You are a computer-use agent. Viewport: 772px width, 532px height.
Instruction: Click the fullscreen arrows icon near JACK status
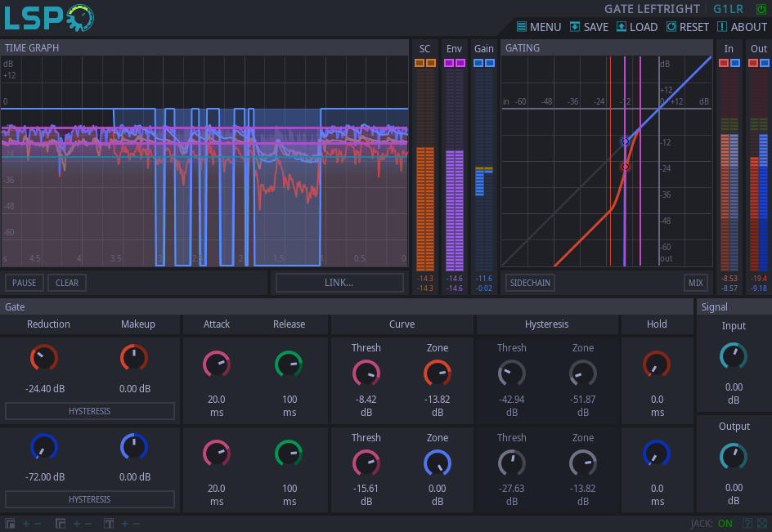[x=761, y=523]
